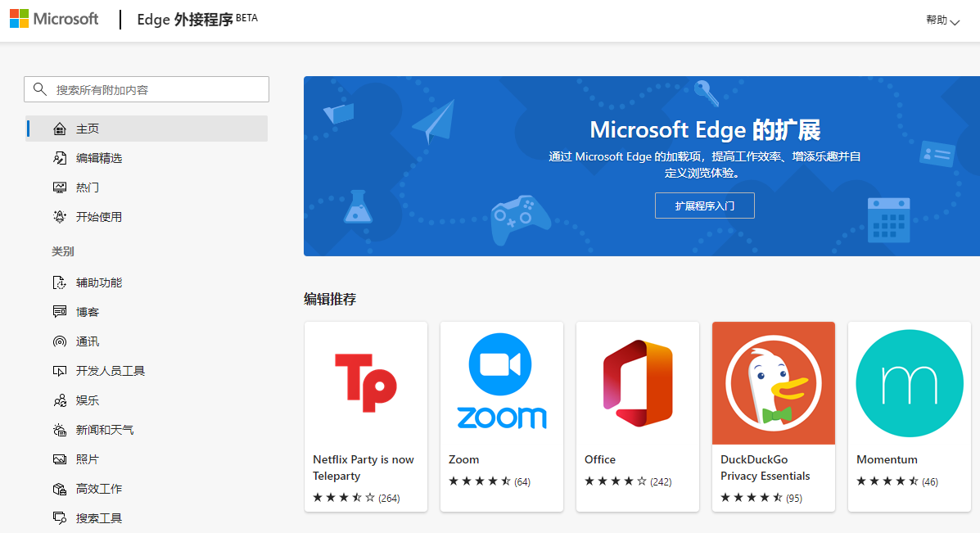Click the 娱乐 entertainment icon

coord(60,400)
